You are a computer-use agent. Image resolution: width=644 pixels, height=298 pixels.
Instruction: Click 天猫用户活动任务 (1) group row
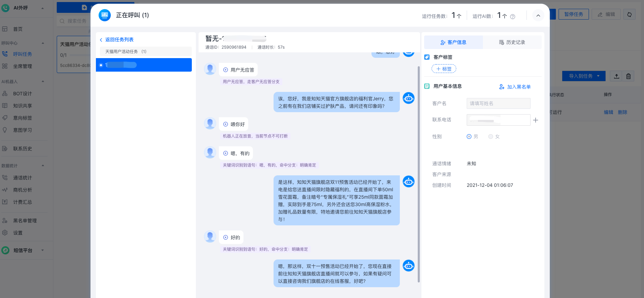pyautogui.click(x=146, y=51)
